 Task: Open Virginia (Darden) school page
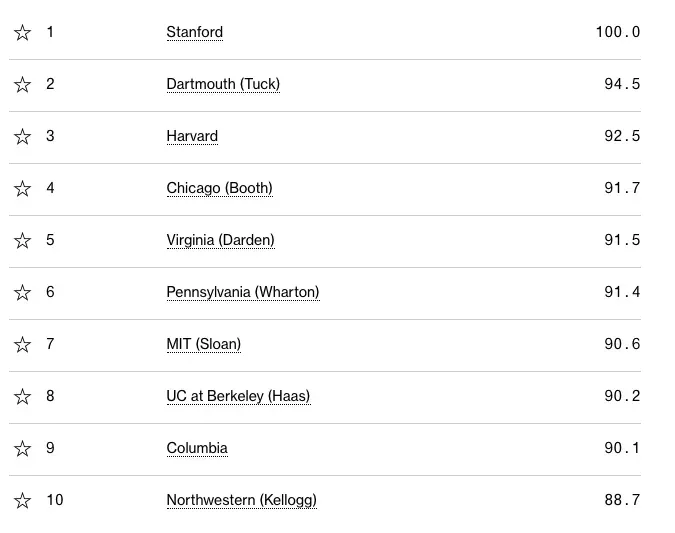pos(220,240)
